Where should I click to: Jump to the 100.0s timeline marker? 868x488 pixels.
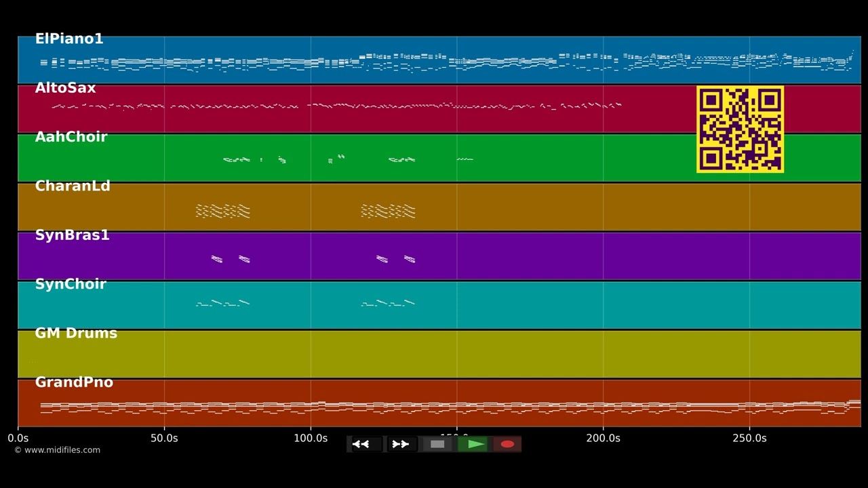(311, 439)
